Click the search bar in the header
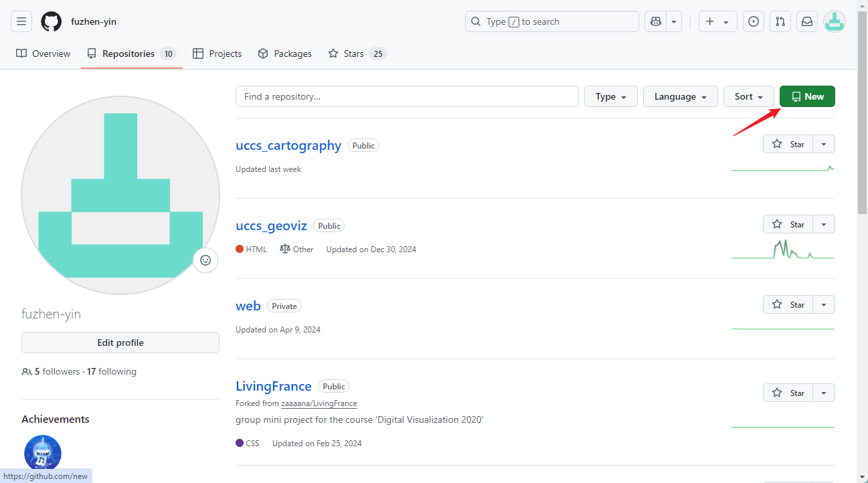868x483 pixels. [x=552, y=21]
